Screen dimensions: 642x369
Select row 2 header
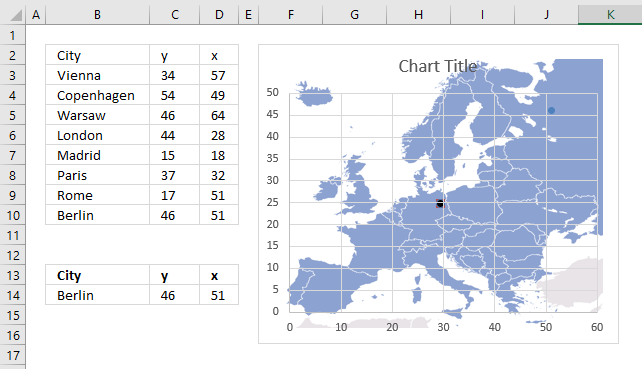tap(13, 55)
